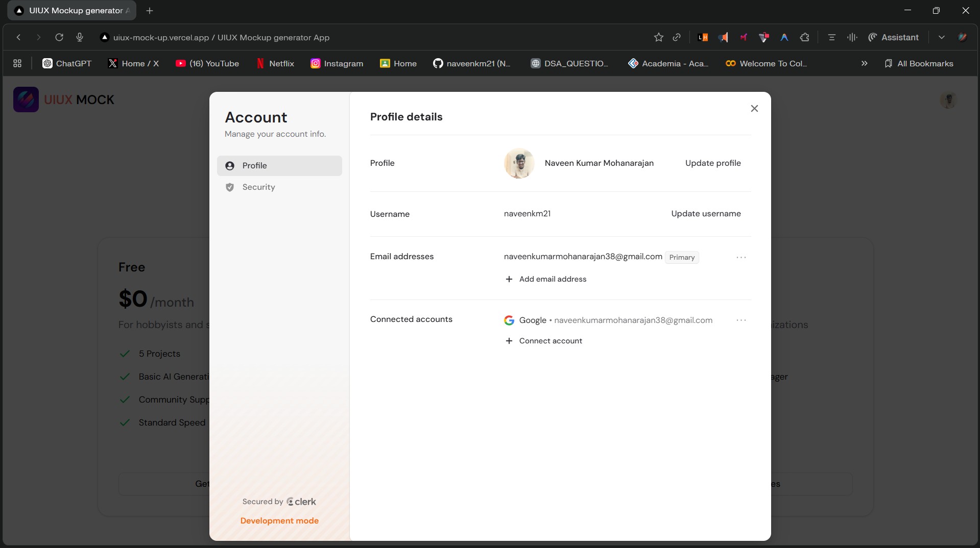This screenshot has height=548, width=980.
Task: Restore down the browser window
Action: pyautogui.click(x=936, y=10)
